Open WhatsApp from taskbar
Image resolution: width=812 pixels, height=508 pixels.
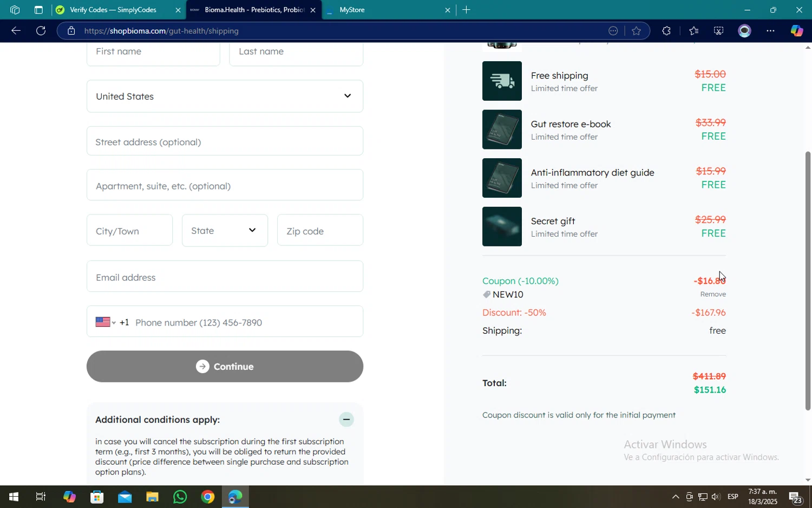180,497
